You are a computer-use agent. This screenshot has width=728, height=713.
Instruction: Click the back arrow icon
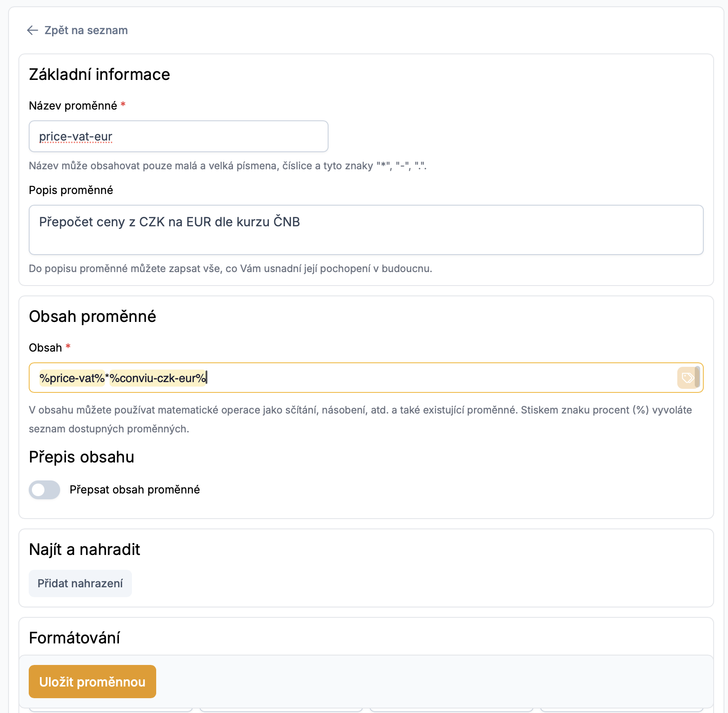[32, 31]
